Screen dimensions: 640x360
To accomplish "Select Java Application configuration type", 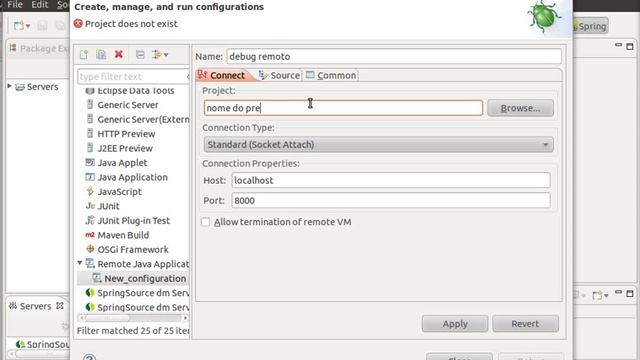I will [132, 177].
